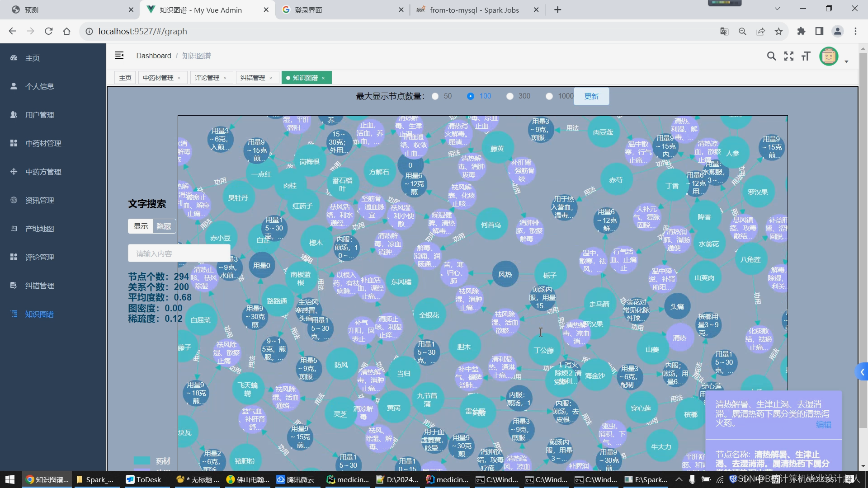Click the font size adjustment icon
Image resolution: width=868 pixels, height=488 pixels.
tap(806, 56)
